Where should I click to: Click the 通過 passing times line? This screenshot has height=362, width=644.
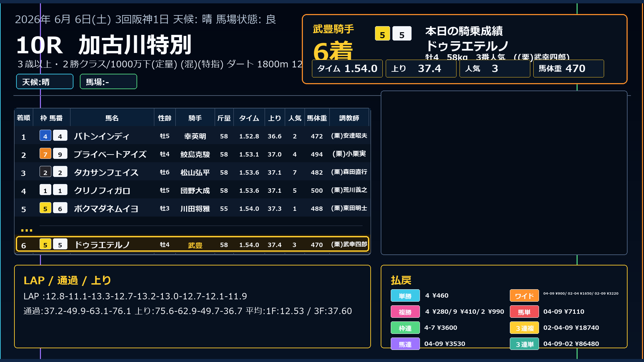187,311
